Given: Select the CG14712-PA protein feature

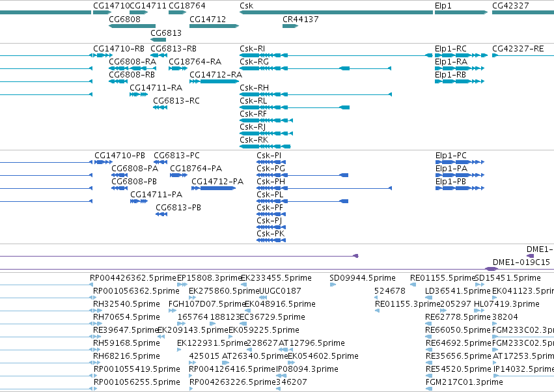Looking at the screenshot, I should coord(214,188).
